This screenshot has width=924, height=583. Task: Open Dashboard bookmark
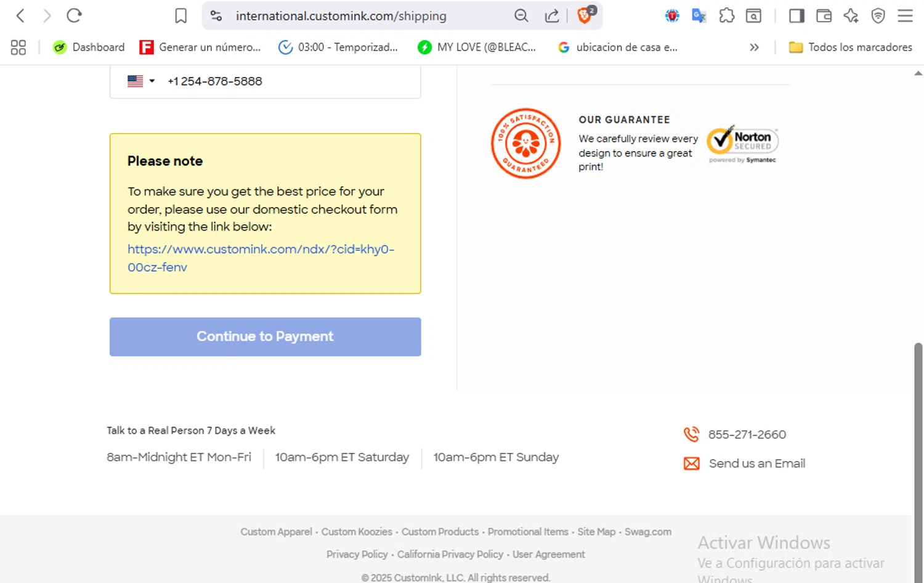(89, 47)
